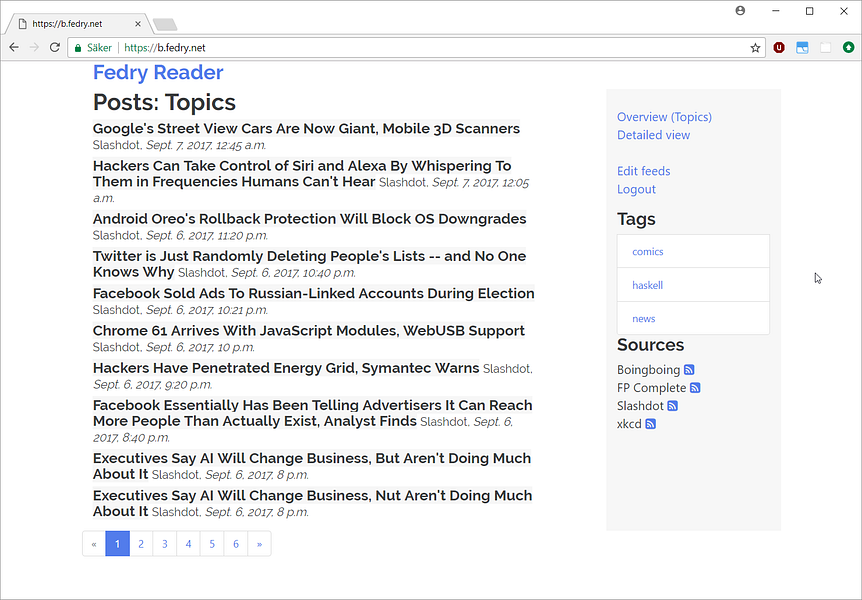Open the Chrome profile icon in title bar
This screenshot has width=862, height=600.
pyautogui.click(x=740, y=11)
